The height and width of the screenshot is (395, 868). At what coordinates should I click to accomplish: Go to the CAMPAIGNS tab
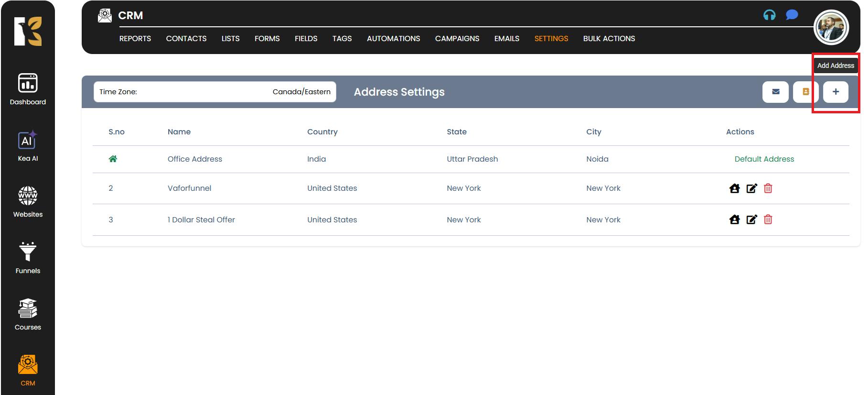[x=457, y=39]
